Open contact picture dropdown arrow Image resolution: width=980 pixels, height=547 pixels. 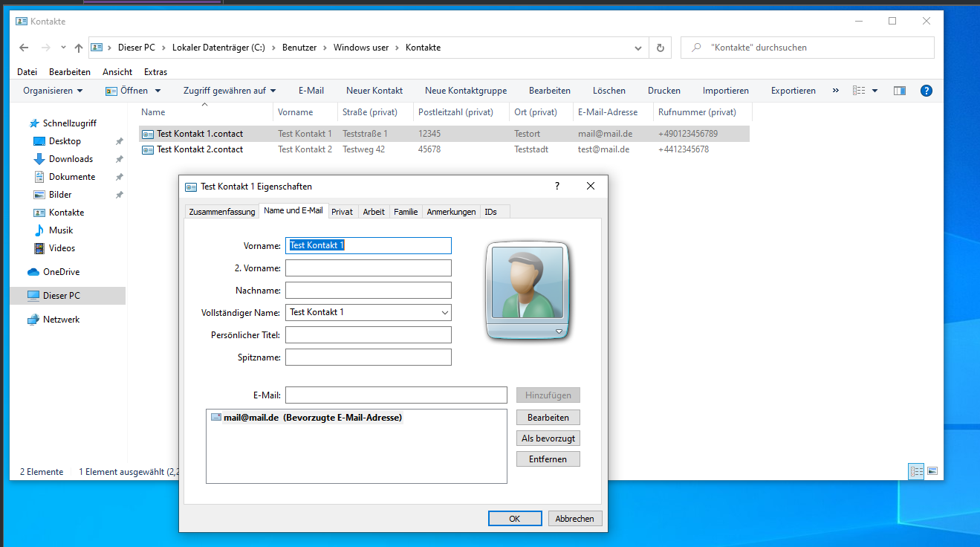[x=559, y=331]
